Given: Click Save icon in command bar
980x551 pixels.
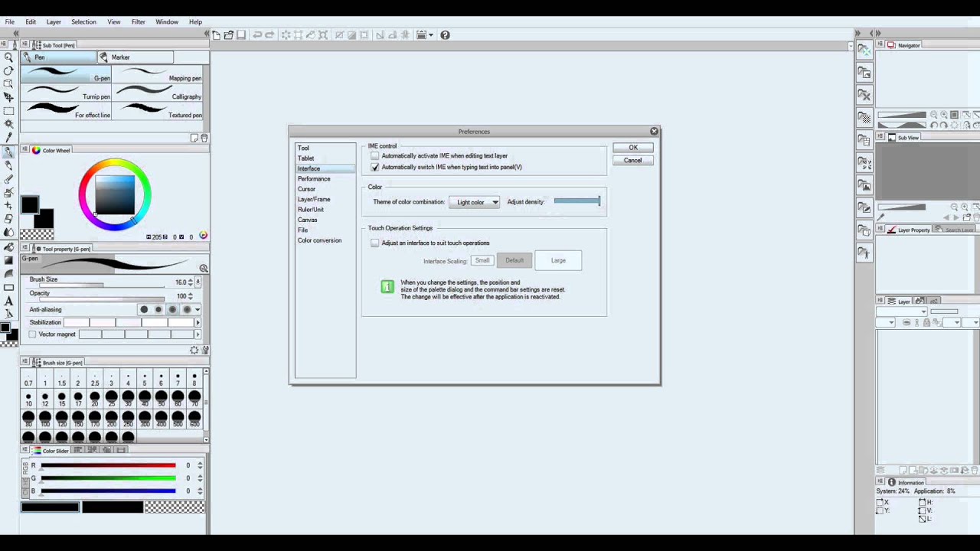Looking at the screenshot, I should coord(241,35).
